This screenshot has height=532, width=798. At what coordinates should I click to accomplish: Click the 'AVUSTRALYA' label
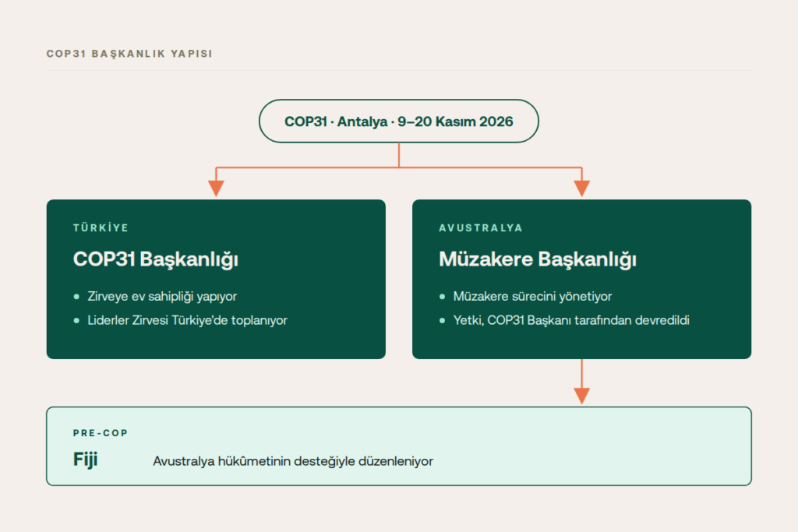point(481,228)
